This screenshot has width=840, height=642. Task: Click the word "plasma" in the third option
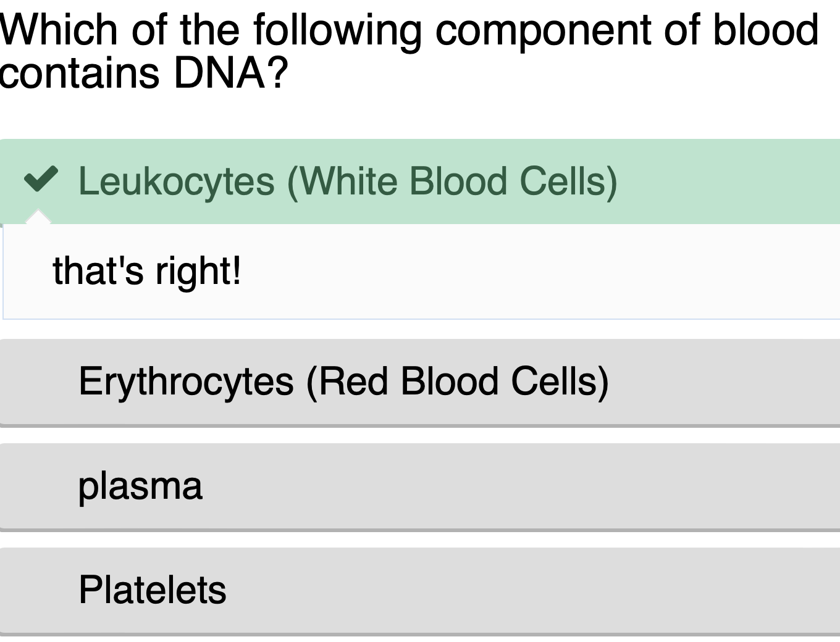[140, 486]
